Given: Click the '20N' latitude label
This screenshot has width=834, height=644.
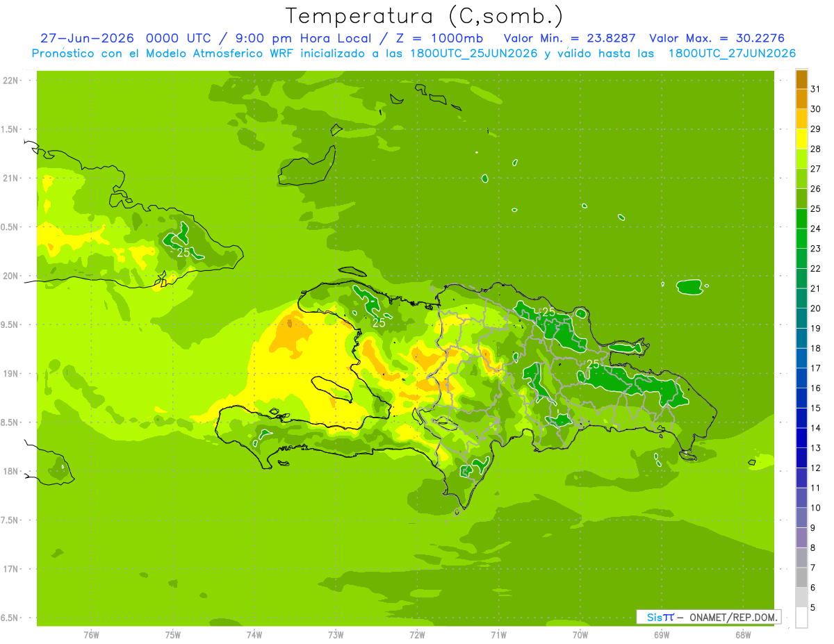Looking at the screenshot, I should coord(10,276).
